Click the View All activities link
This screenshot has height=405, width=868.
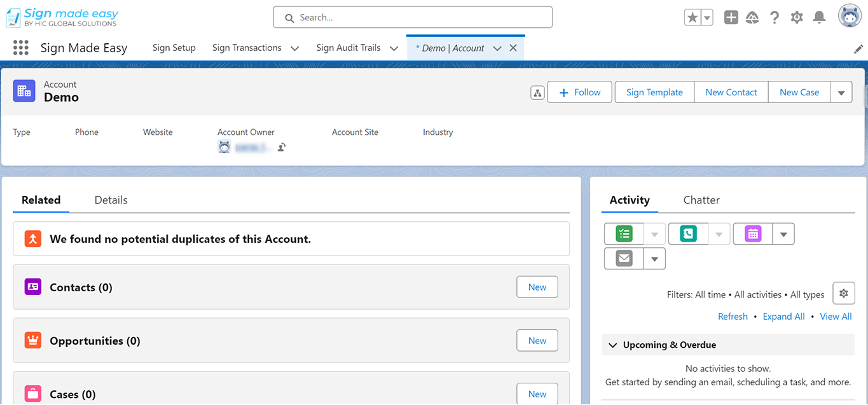click(x=836, y=317)
